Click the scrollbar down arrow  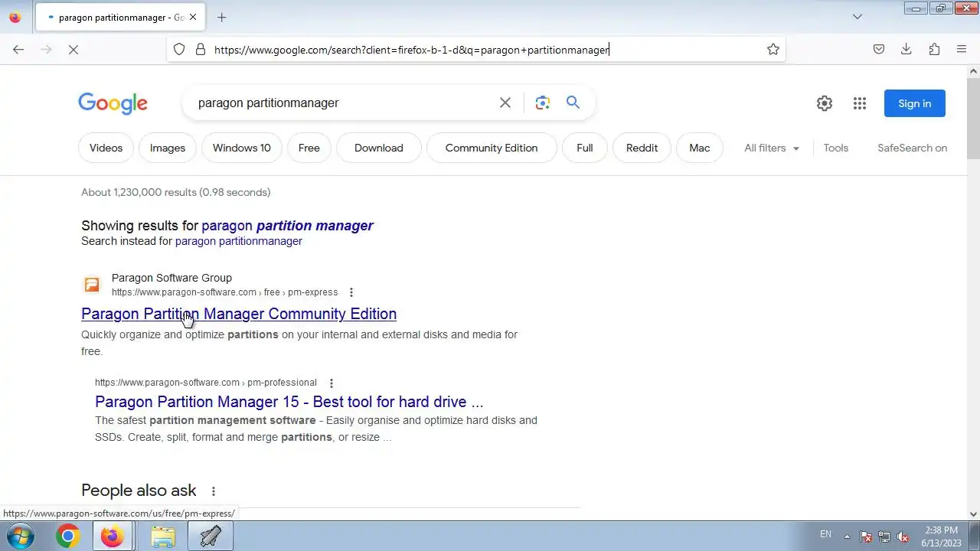[973, 514]
